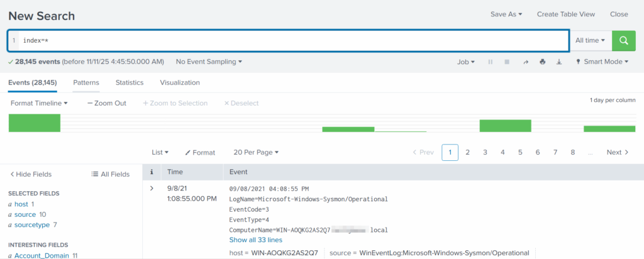Go to results page 7

(x=555, y=152)
